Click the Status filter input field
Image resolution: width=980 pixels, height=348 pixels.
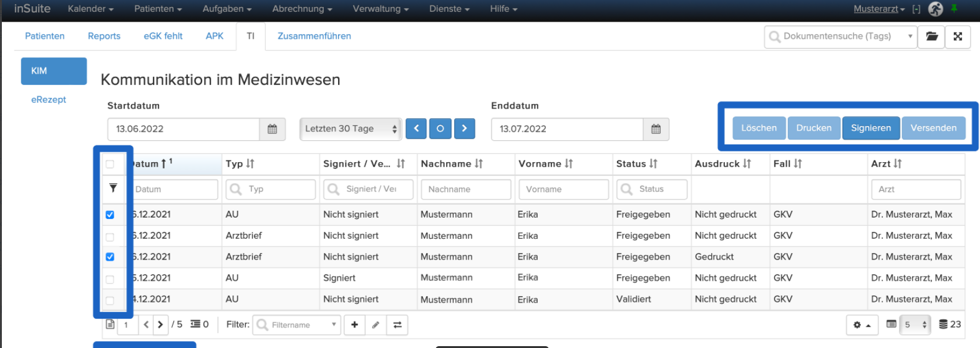click(652, 190)
